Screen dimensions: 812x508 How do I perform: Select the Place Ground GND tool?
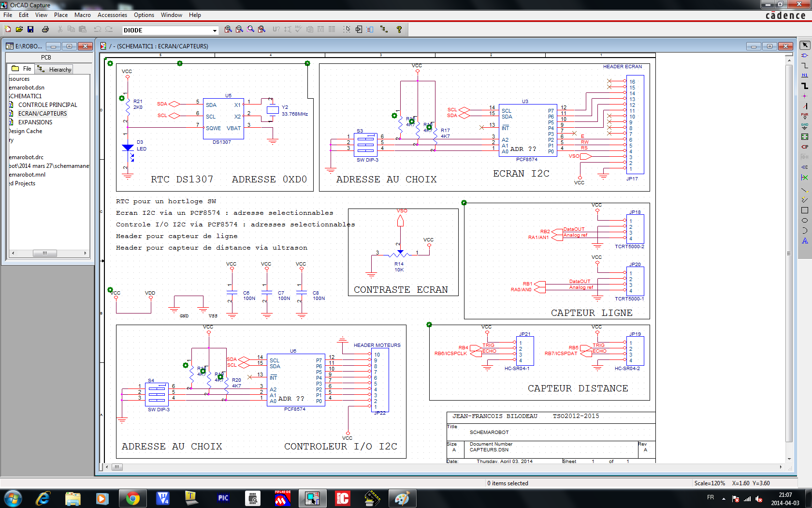click(805, 126)
